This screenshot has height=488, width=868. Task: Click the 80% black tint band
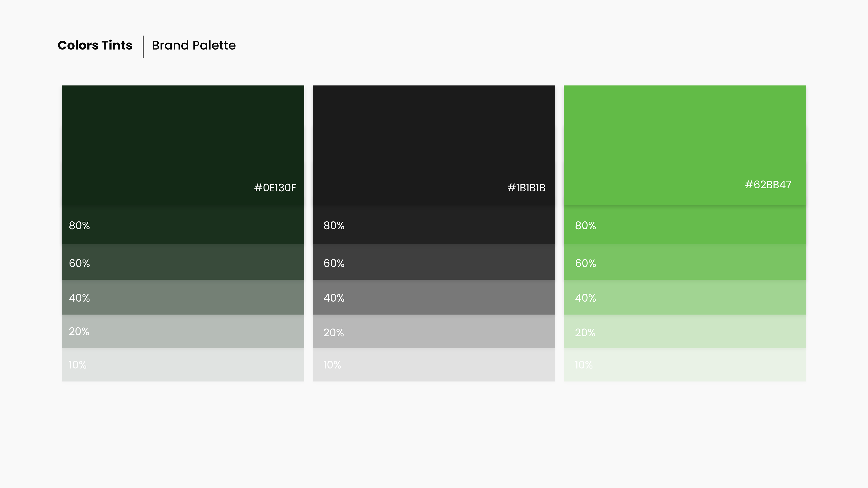coord(434,225)
